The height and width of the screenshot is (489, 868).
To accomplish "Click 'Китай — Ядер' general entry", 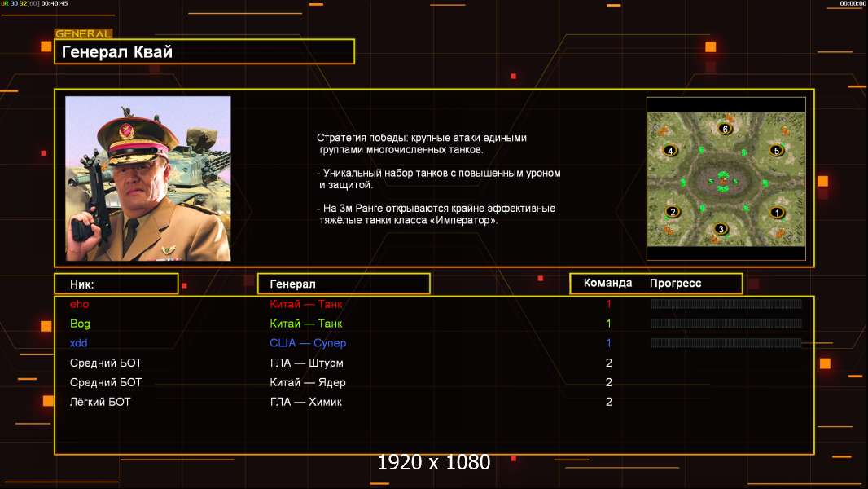I will click(x=308, y=382).
